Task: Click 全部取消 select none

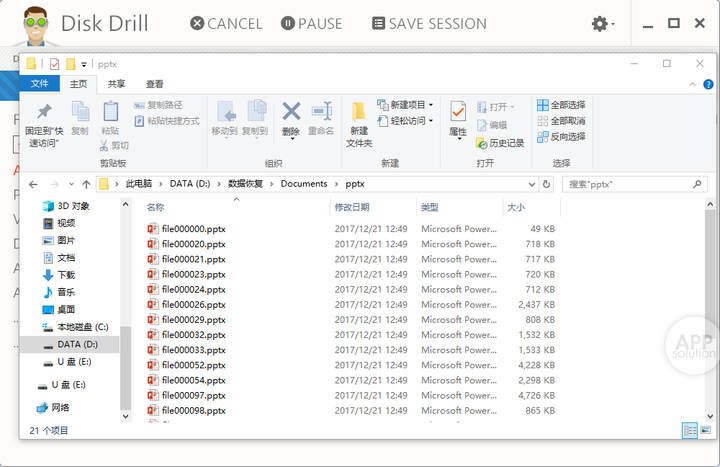Action: point(561,121)
